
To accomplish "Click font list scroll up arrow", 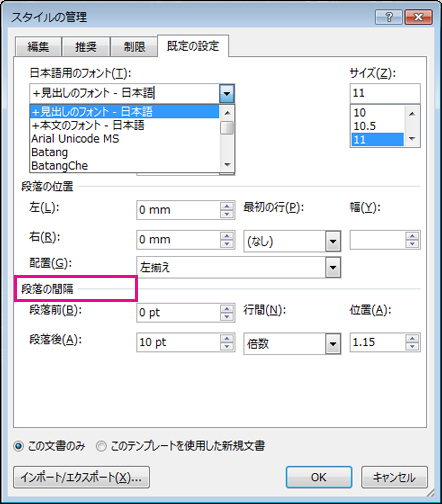I will pos(227,113).
